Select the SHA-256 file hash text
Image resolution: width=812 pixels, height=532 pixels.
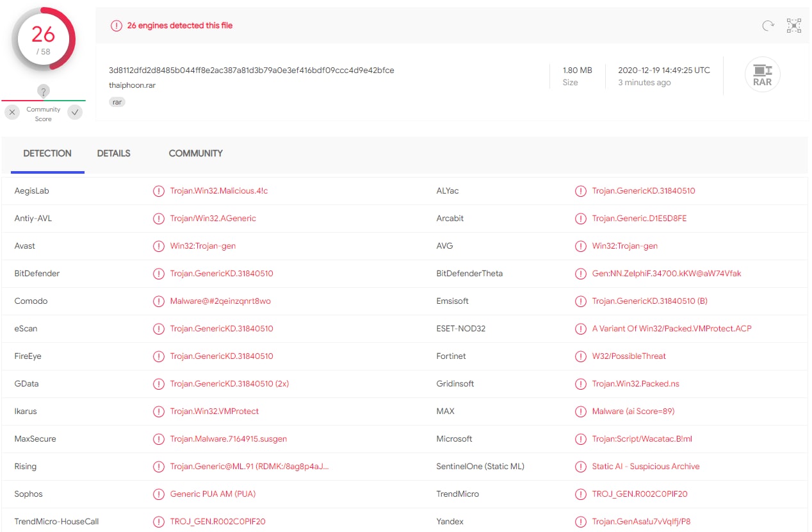(x=252, y=71)
